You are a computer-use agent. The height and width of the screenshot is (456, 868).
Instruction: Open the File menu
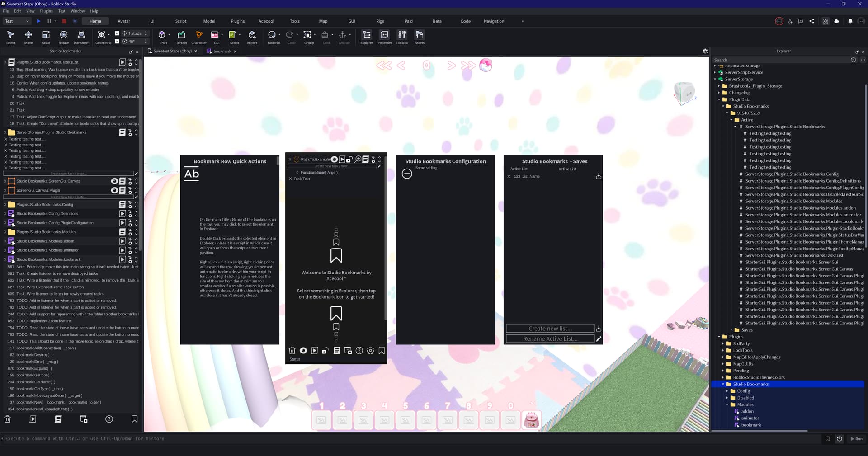[x=6, y=11]
